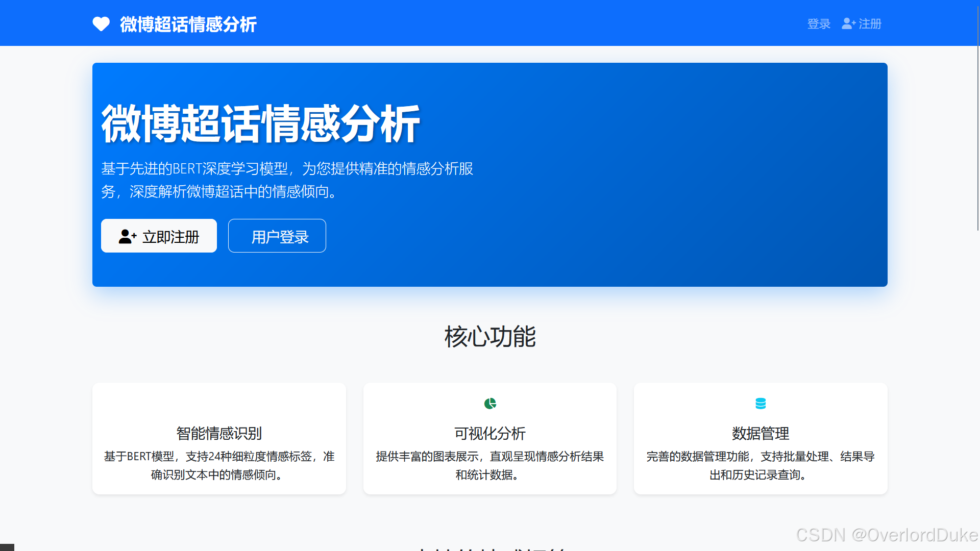
Task: Click the 立即注册 button in the banner
Action: tap(159, 236)
